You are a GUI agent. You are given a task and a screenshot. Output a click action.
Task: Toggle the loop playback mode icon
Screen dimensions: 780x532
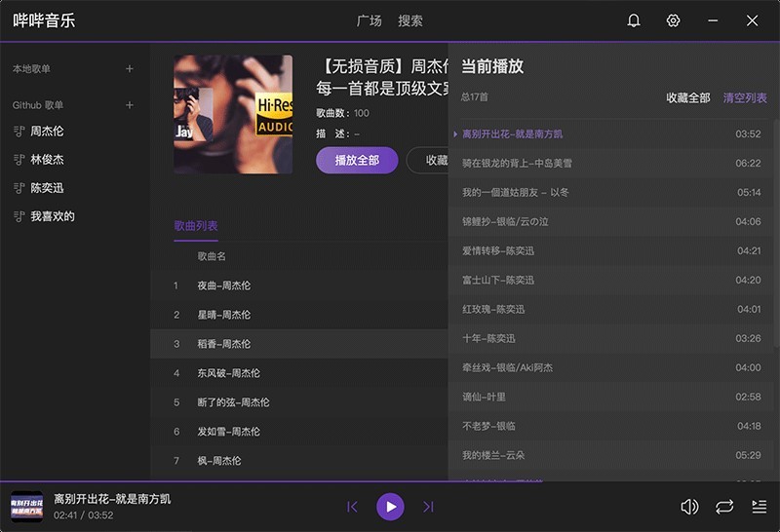pos(724,507)
